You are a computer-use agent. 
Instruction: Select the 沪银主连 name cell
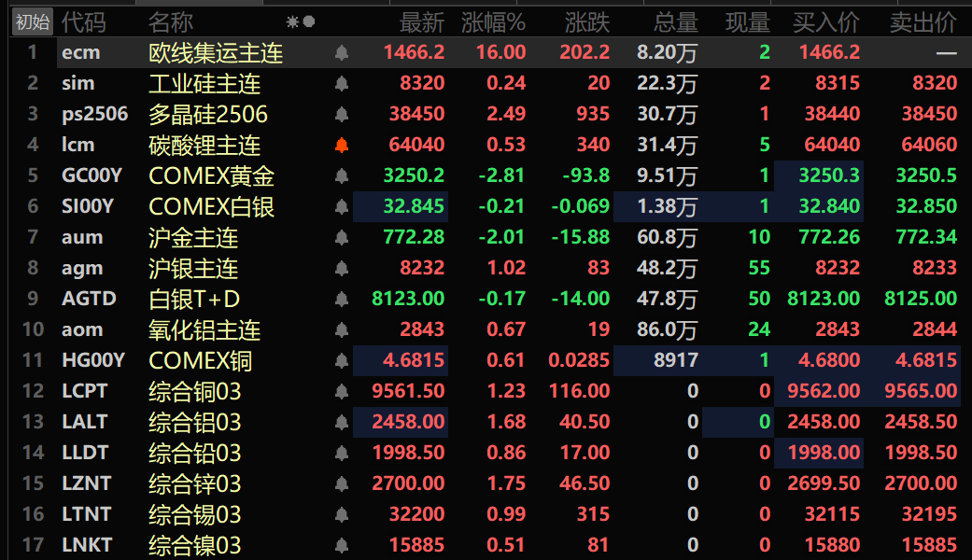click(x=193, y=268)
